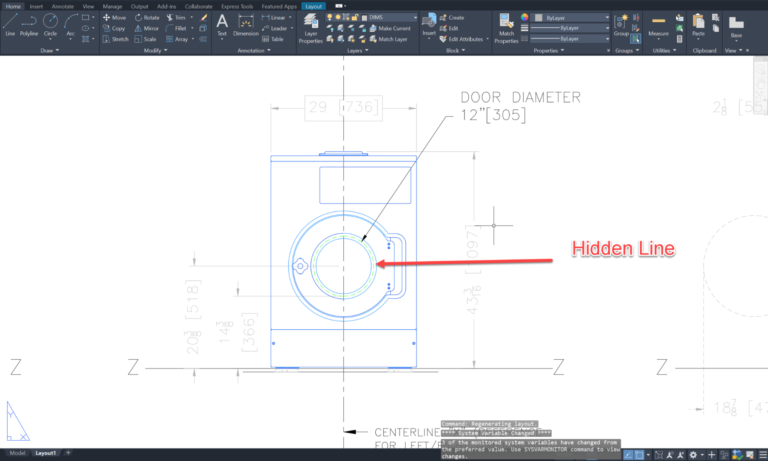Screen dimensions: 768x461
Task: Expand the Block panel
Action: tap(456, 50)
